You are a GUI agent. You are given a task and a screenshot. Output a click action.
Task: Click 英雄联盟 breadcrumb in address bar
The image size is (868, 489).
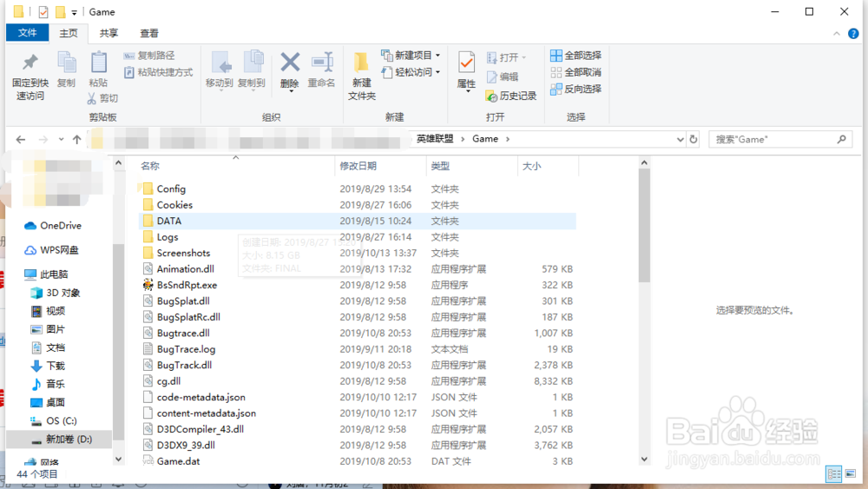(435, 139)
